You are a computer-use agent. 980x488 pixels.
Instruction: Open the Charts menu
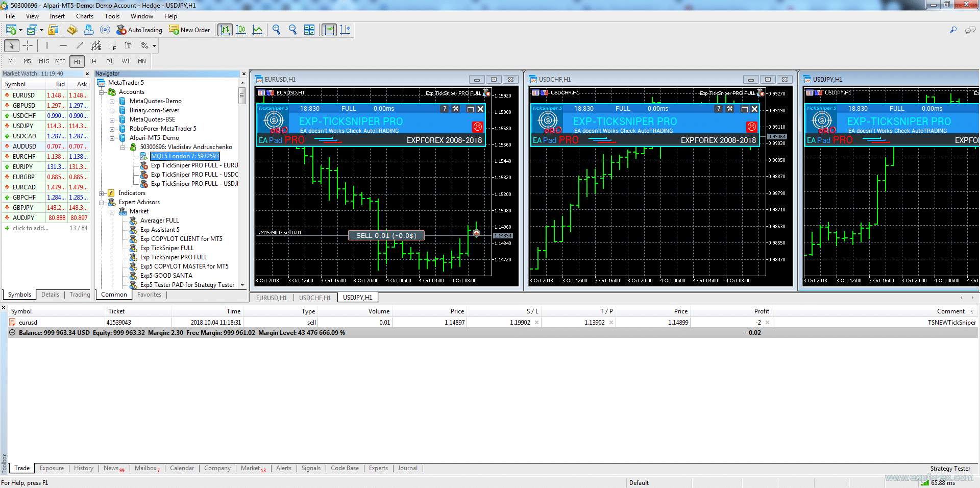[x=85, y=16]
